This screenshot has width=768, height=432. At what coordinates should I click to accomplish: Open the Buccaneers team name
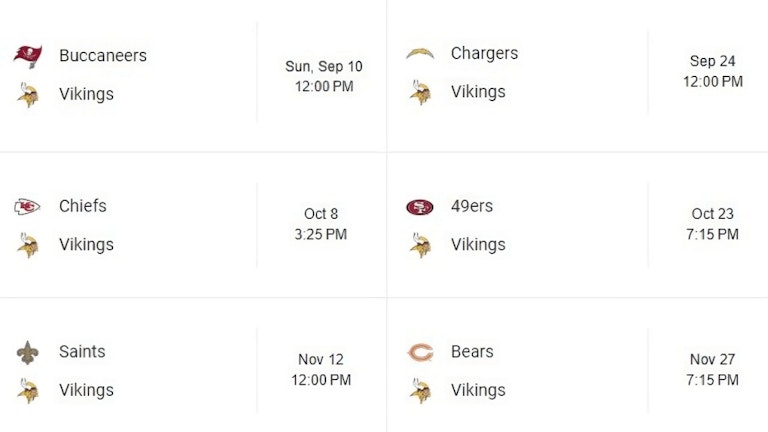tap(103, 55)
